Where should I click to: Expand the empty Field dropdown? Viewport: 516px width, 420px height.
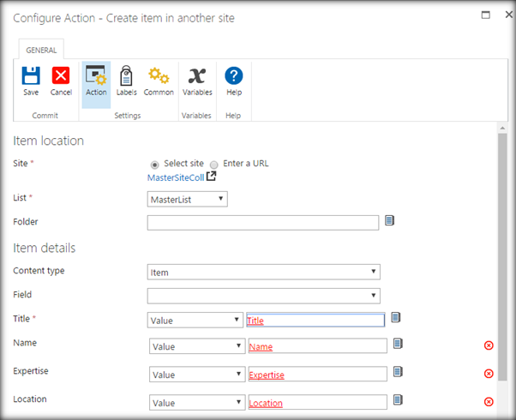click(263, 296)
